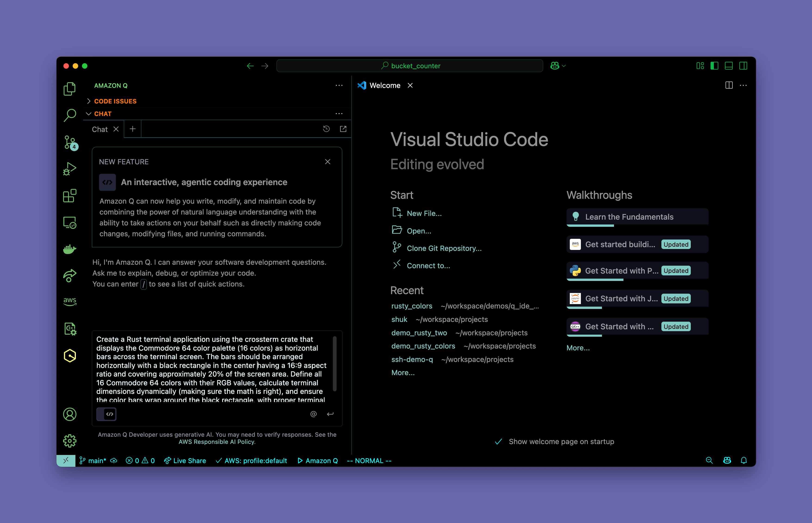Click the Clone Git Repository link
The width and height of the screenshot is (812, 523).
[x=444, y=248]
